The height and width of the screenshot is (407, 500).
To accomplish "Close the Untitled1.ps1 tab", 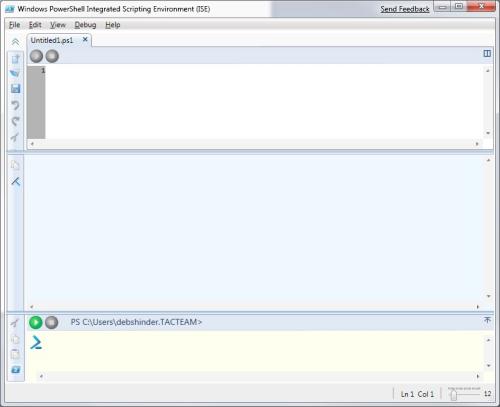I will click(x=85, y=39).
